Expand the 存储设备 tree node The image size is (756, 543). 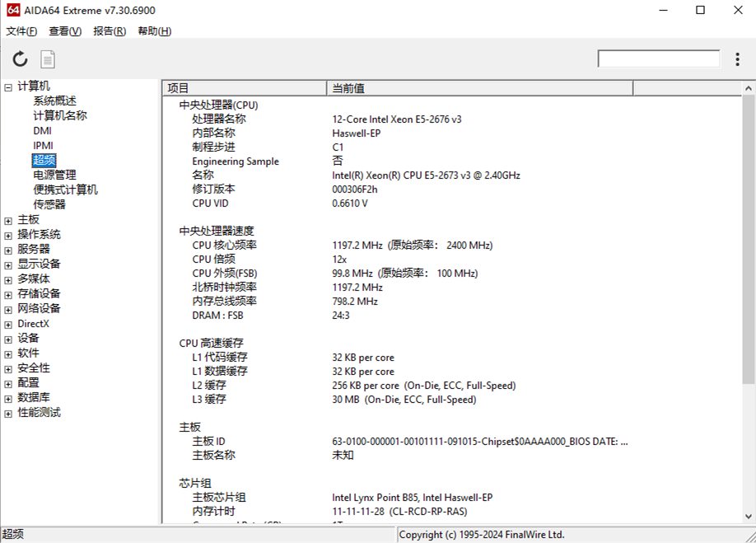[8, 294]
